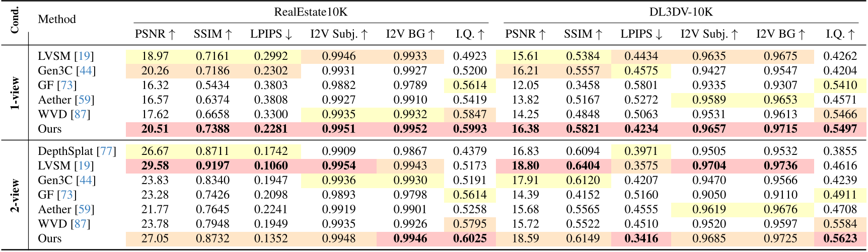
Task: Open citation 87 beside WVD in 2-view rows
Action: tap(80, 224)
